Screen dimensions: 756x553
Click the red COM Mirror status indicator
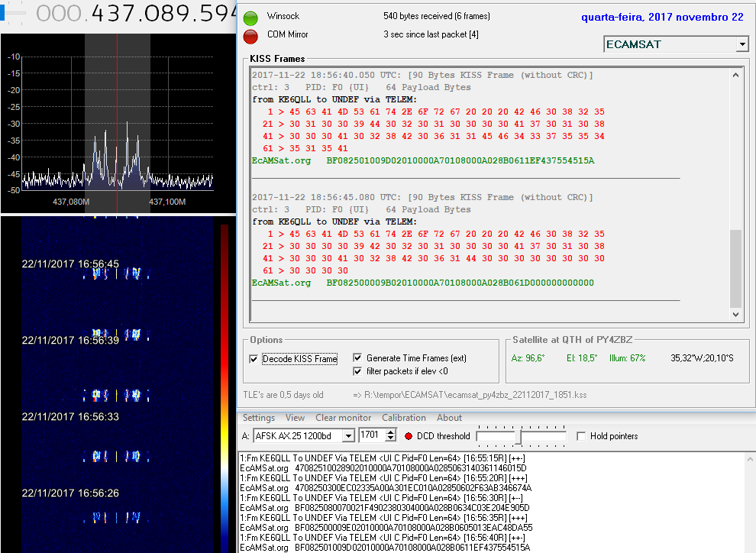pyautogui.click(x=250, y=37)
